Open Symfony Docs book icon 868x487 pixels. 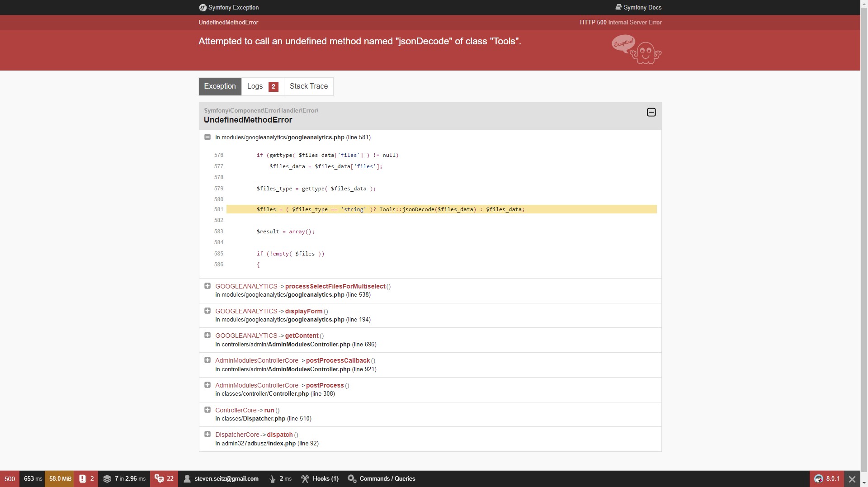[618, 7]
